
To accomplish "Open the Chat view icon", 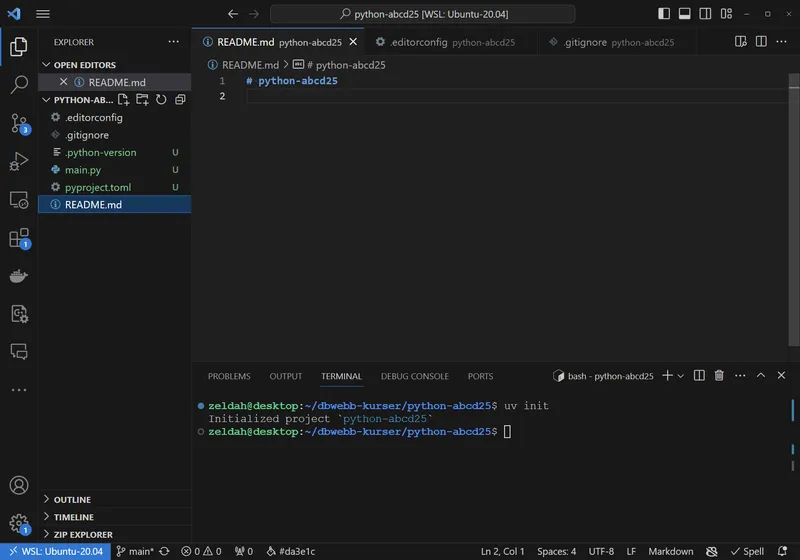I will point(19,351).
